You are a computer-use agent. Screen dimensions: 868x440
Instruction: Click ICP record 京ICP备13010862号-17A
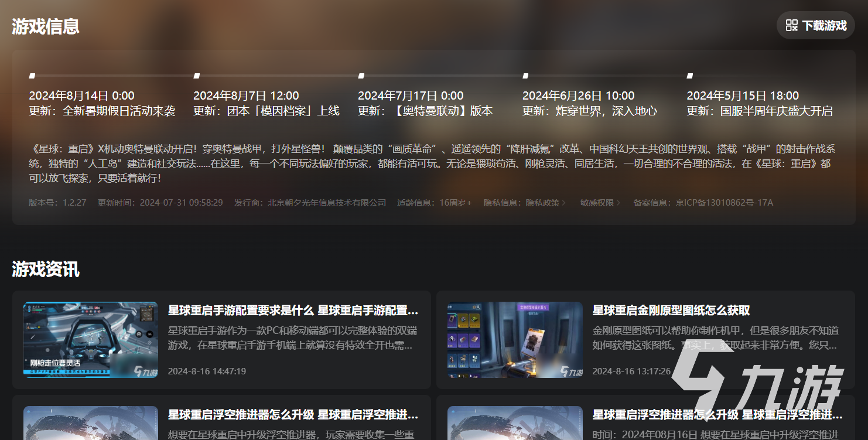click(724, 203)
